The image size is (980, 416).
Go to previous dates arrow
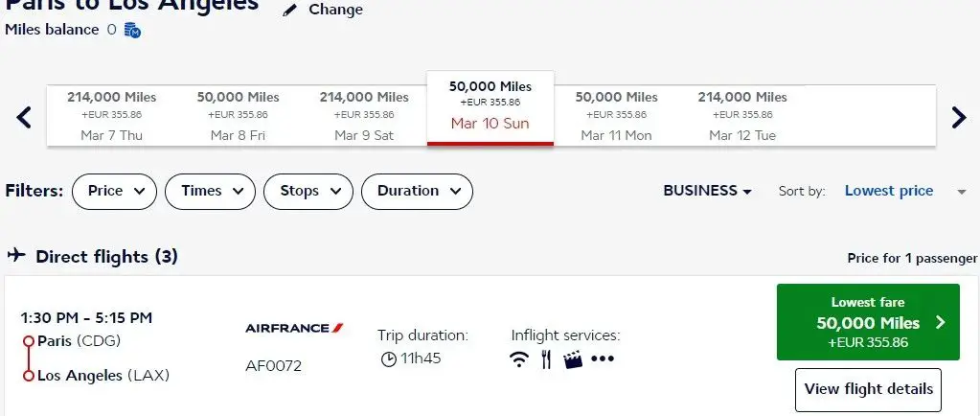[x=25, y=117]
